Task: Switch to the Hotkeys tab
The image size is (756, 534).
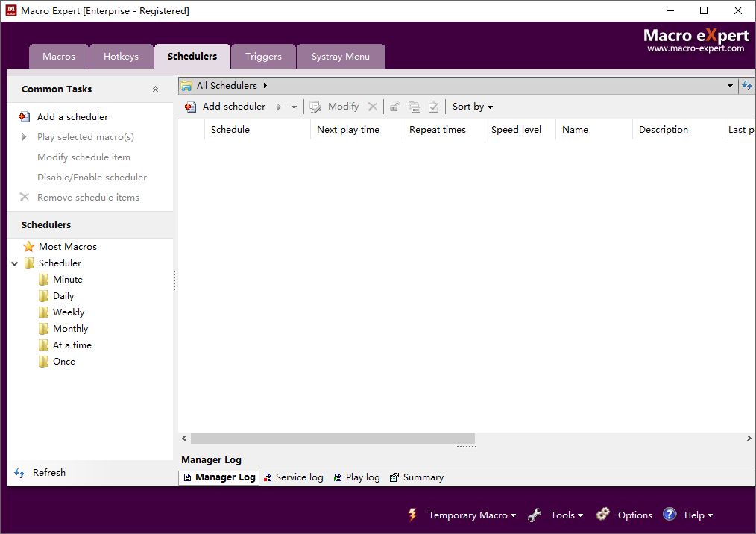Action: click(121, 57)
